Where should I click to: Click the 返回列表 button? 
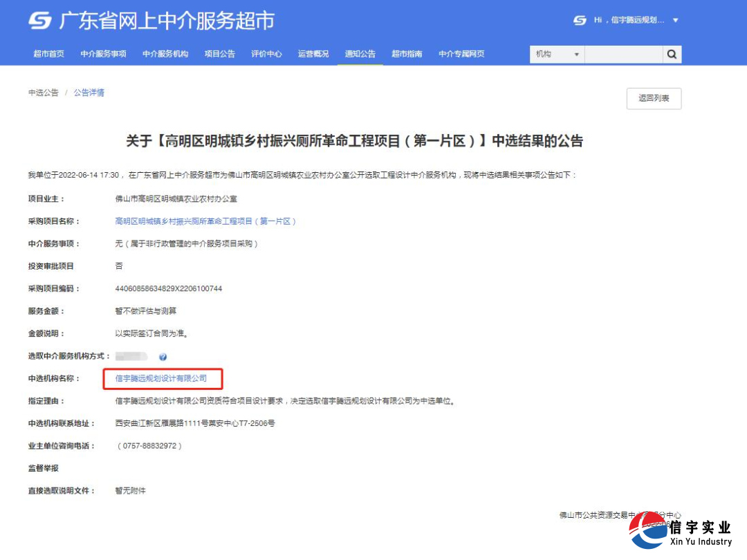(653, 99)
